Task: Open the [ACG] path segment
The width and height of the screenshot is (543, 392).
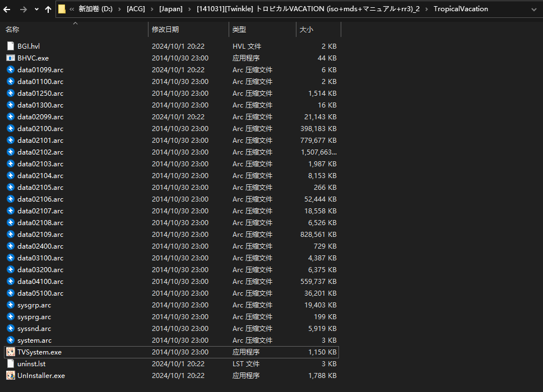Action: pyautogui.click(x=136, y=9)
